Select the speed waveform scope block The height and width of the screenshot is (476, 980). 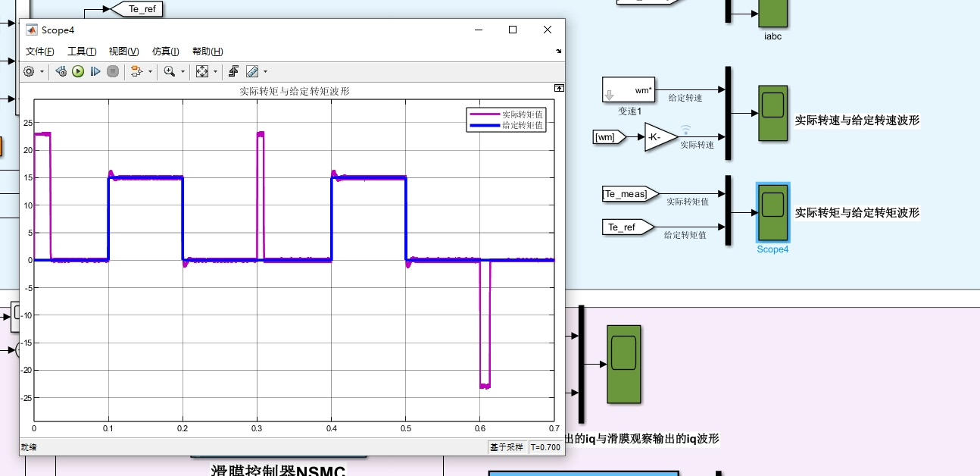pyautogui.click(x=772, y=113)
